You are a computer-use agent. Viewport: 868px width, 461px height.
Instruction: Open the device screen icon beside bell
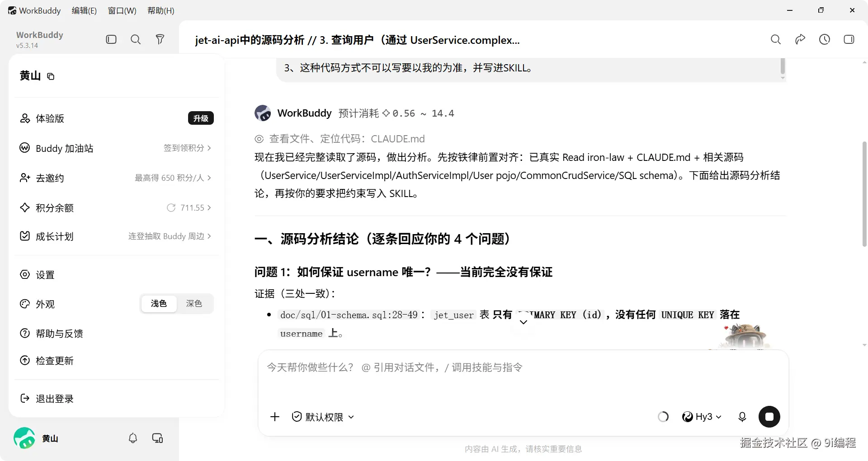click(157, 438)
